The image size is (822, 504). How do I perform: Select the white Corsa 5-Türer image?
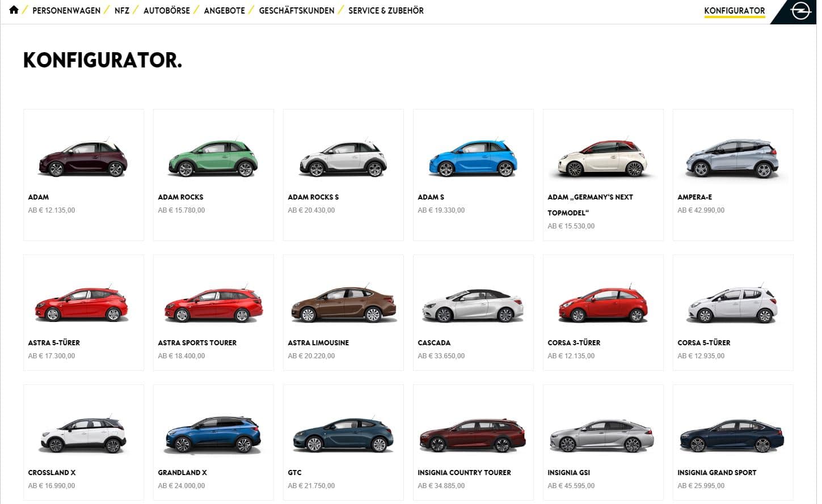732,304
